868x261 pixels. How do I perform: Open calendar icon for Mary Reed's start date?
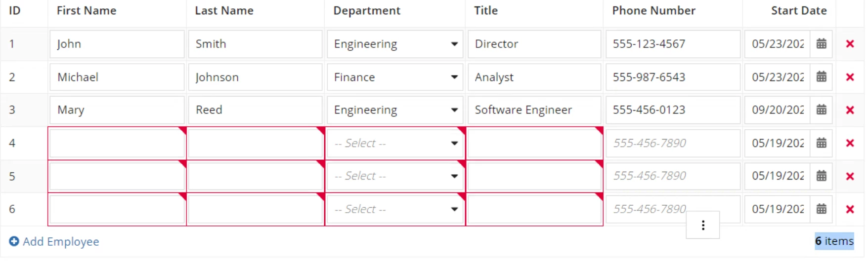pyautogui.click(x=821, y=110)
